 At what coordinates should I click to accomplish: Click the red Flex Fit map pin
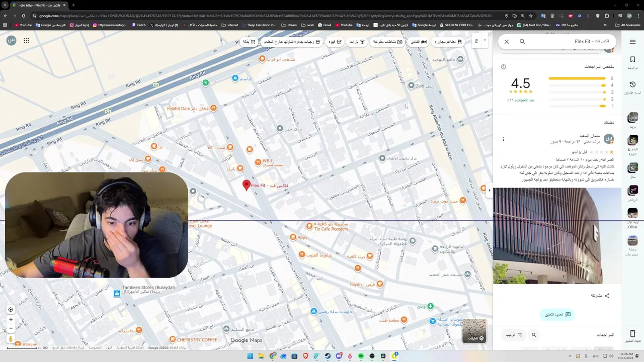[247, 186]
